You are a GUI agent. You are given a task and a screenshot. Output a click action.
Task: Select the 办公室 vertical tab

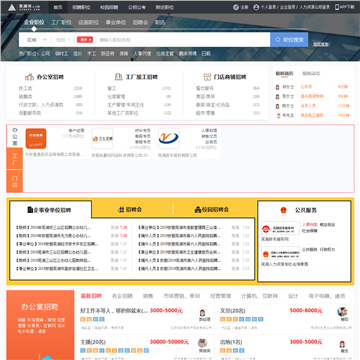click(x=15, y=137)
